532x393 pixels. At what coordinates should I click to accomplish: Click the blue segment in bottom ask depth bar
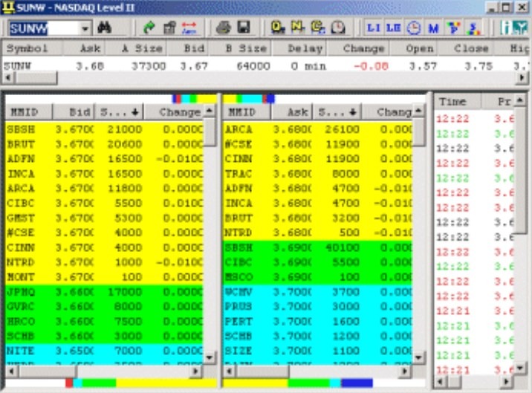[x=357, y=383]
